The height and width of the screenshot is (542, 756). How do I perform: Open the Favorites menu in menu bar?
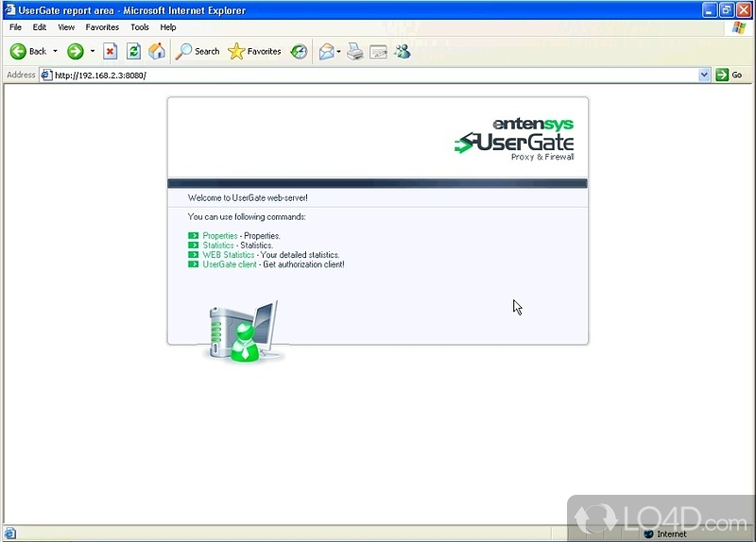coord(102,27)
